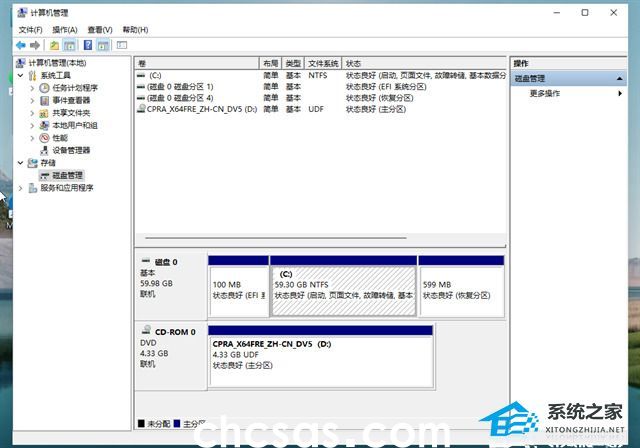Screen dimensions: 640x448
Task: Collapse the 系统工具 tree node
Action: 20,75
